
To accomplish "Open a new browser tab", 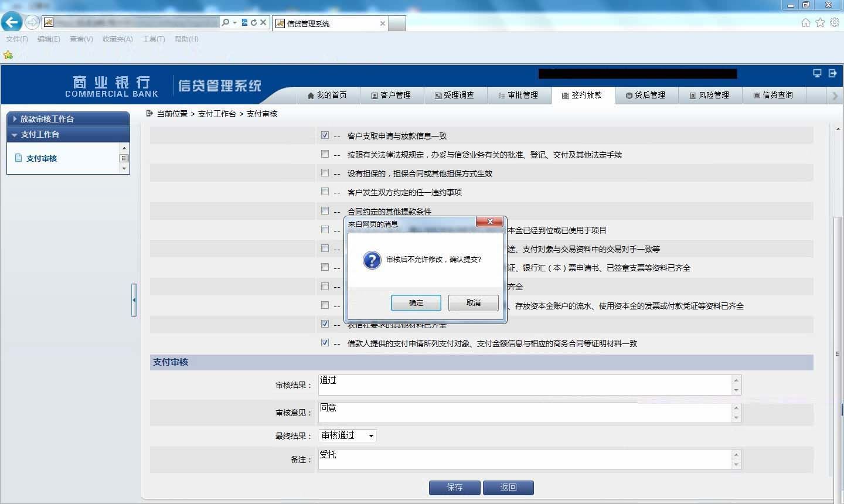I will [x=397, y=23].
